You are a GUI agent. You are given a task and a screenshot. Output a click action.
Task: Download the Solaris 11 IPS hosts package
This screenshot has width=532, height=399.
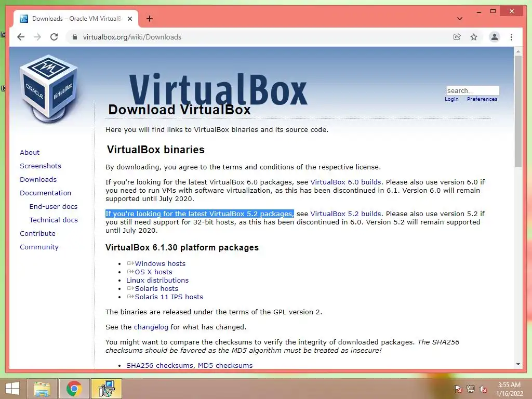coord(169,297)
